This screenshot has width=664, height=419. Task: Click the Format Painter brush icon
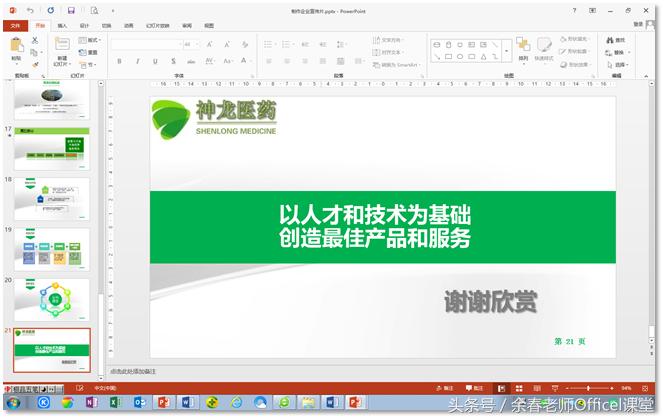click(x=35, y=65)
